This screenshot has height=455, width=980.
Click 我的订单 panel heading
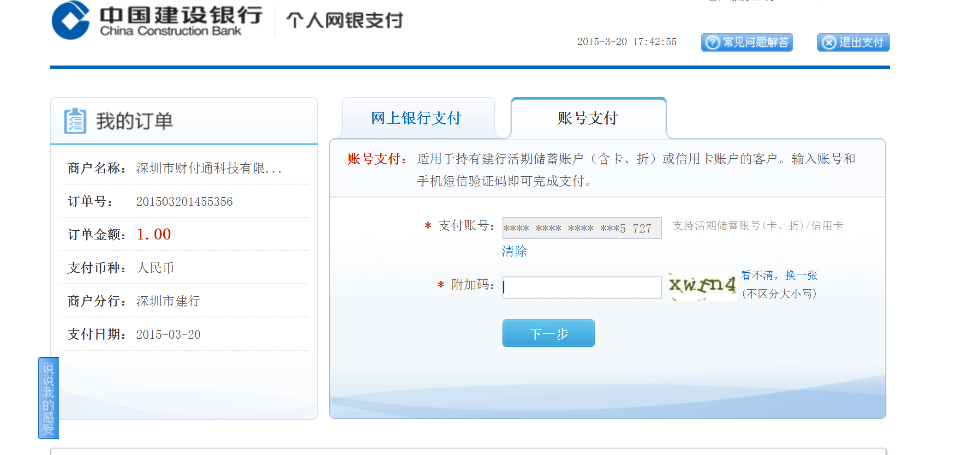click(134, 121)
